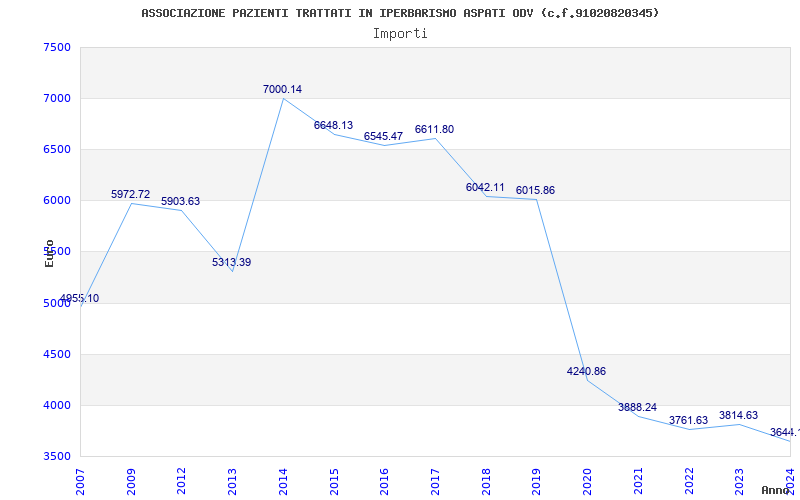This screenshot has height=500, width=800.
Task: Click the 3888.24 data label
Action: (637, 408)
